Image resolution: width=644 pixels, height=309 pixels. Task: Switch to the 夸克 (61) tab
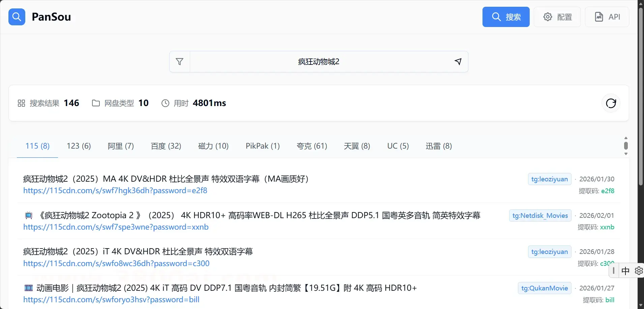pos(312,146)
